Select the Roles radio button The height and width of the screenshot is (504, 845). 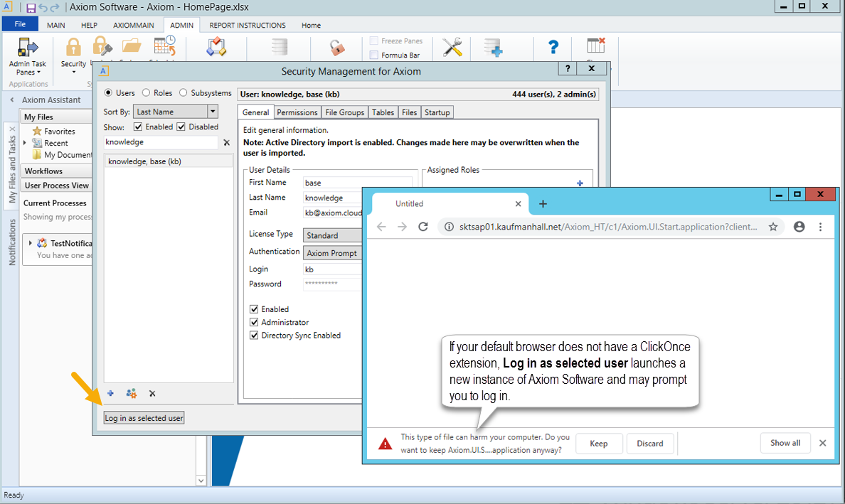tap(146, 92)
